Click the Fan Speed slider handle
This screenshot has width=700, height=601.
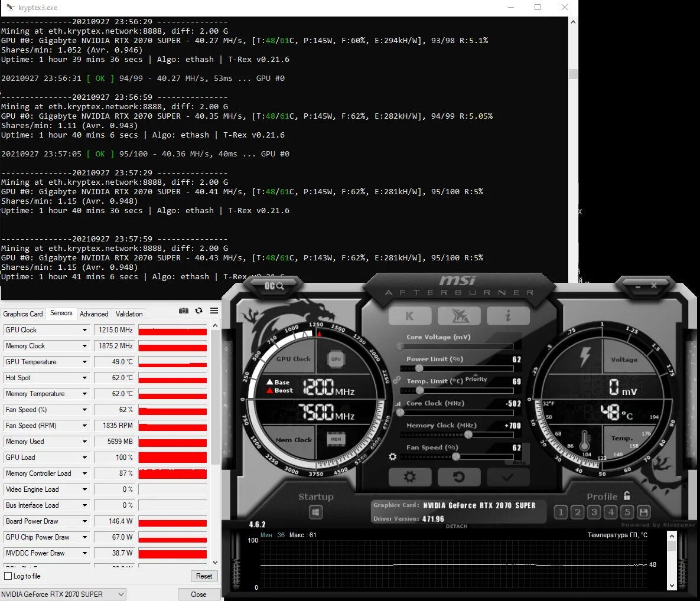[456, 456]
